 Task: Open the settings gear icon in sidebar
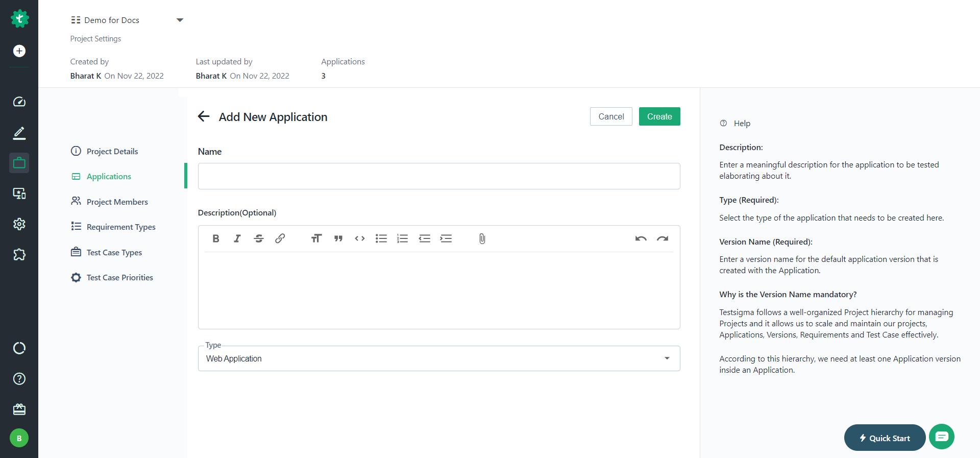(x=19, y=224)
